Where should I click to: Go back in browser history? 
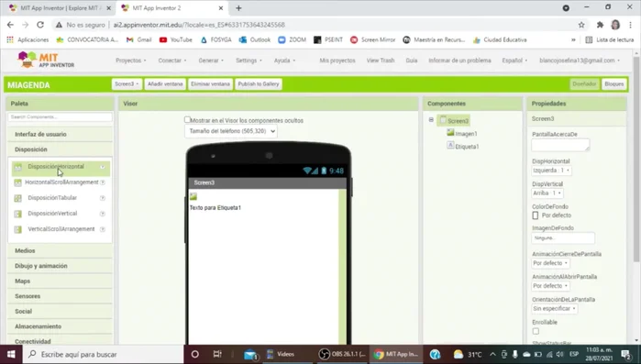coord(10,25)
